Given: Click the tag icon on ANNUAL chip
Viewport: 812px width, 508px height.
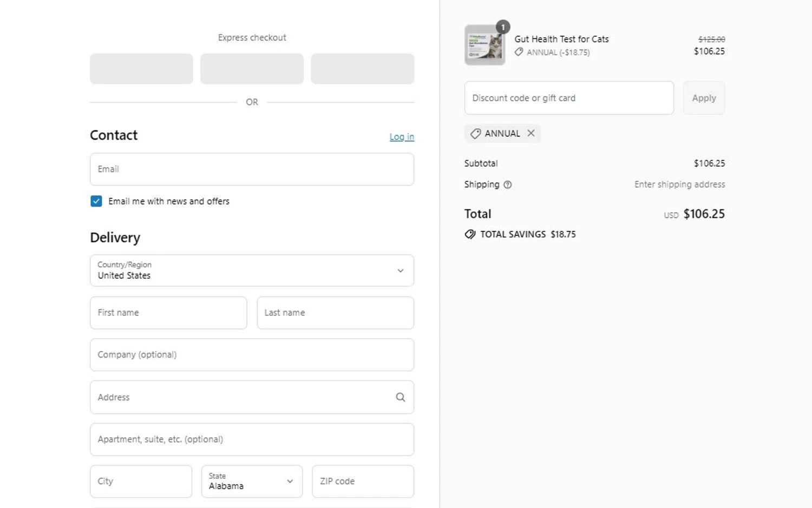Looking at the screenshot, I should (475, 134).
